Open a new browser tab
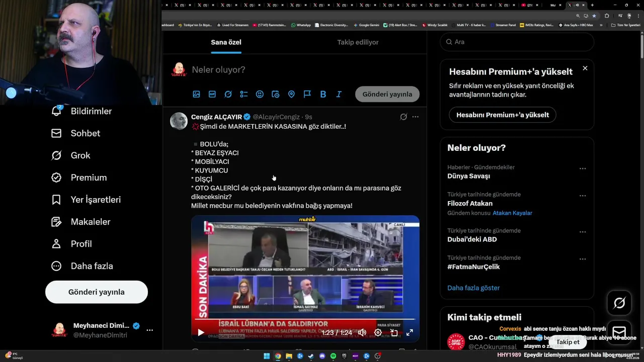 pyautogui.click(x=592, y=5)
